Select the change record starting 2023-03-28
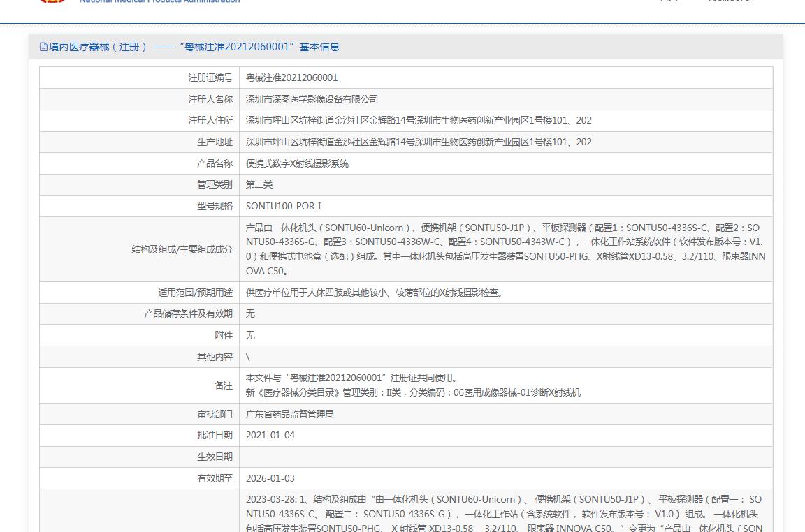Screen dimensions: 805x532 [x=504, y=513]
